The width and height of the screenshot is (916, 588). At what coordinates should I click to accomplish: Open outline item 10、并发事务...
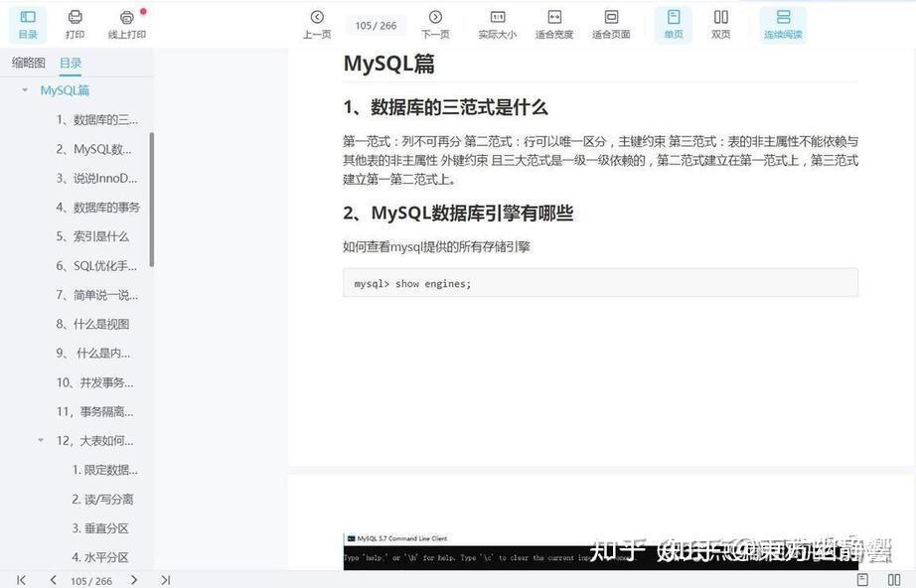[95, 382]
